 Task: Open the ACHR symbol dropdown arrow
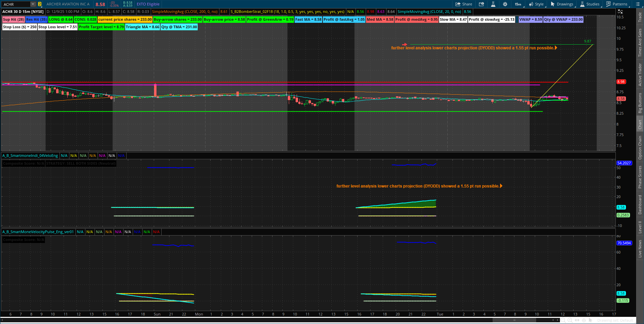point(33,4)
